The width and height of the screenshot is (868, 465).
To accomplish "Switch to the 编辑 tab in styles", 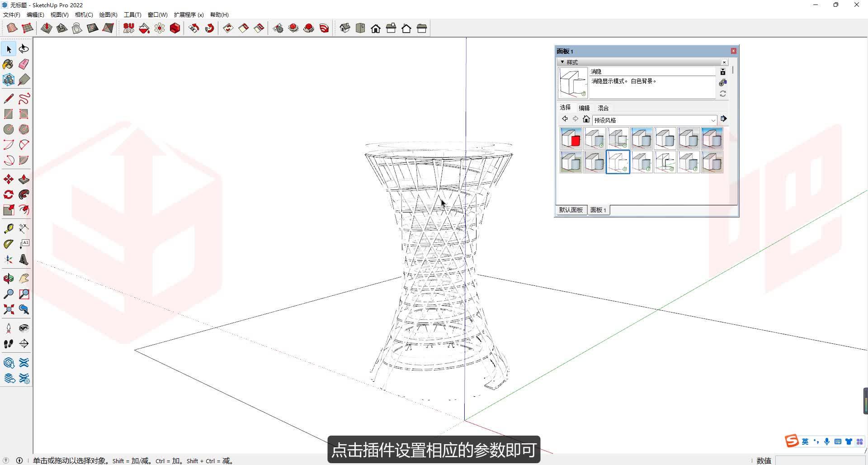I will (x=584, y=108).
